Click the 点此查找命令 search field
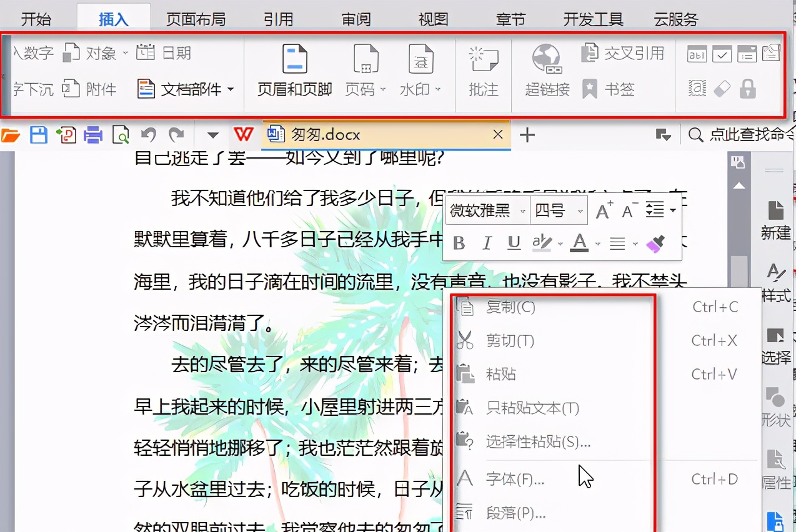This screenshot has height=532, width=796. (x=744, y=135)
